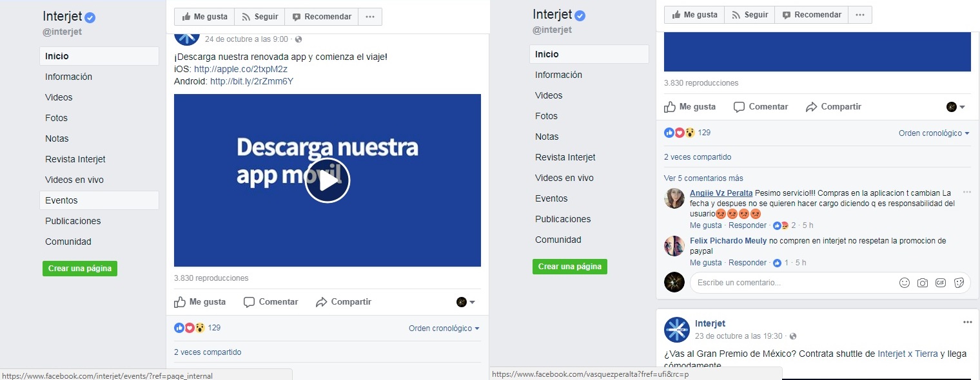Click the wow reaction icon beside 129 in left screenshot
The height and width of the screenshot is (380, 980).
pyautogui.click(x=200, y=328)
